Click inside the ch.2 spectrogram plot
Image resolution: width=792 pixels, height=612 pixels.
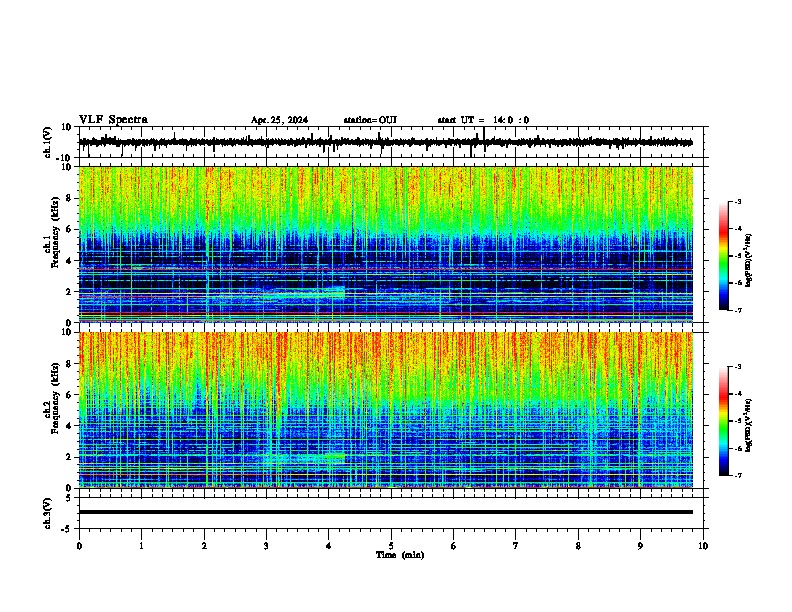click(386, 410)
